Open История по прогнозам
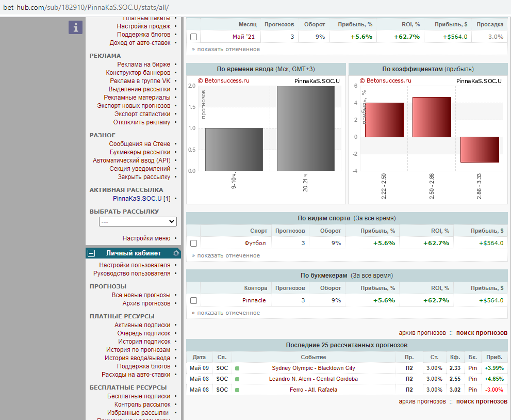 [138, 349]
